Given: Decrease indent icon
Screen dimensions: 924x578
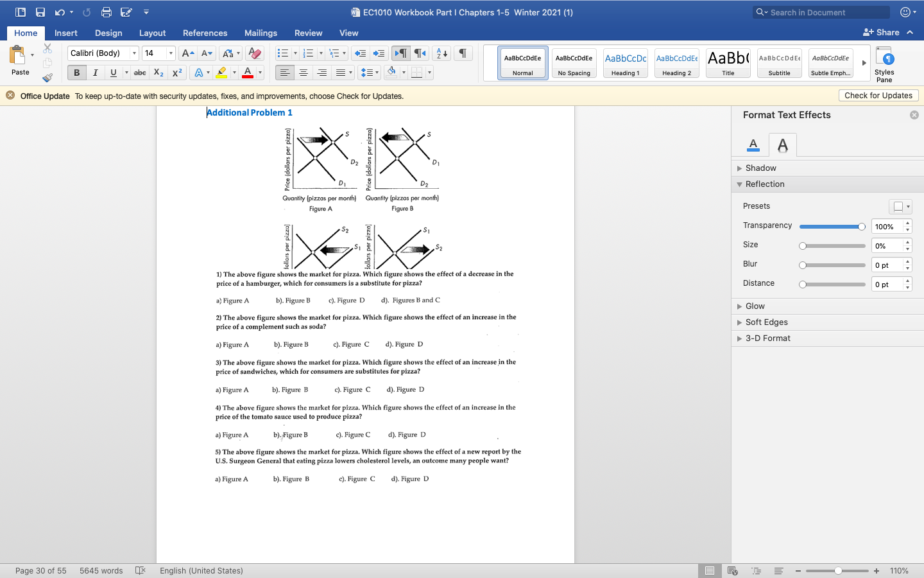Looking at the screenshot, I should (x=361, y=53).
